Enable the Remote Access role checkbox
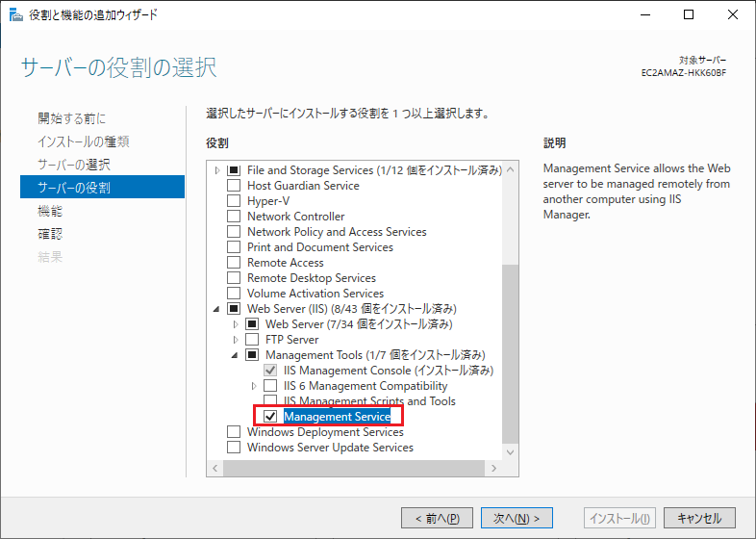The width and height of the screenshot is (756, 539). (234, 263)
